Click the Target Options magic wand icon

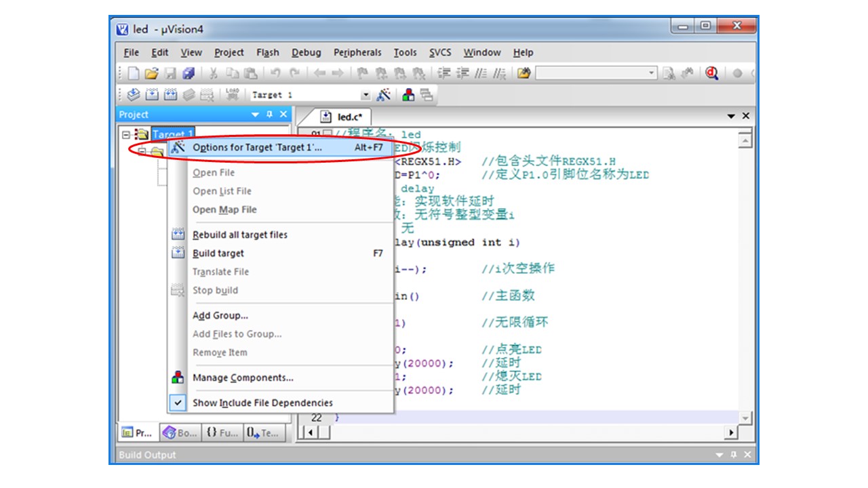click(x=384, y=95)
